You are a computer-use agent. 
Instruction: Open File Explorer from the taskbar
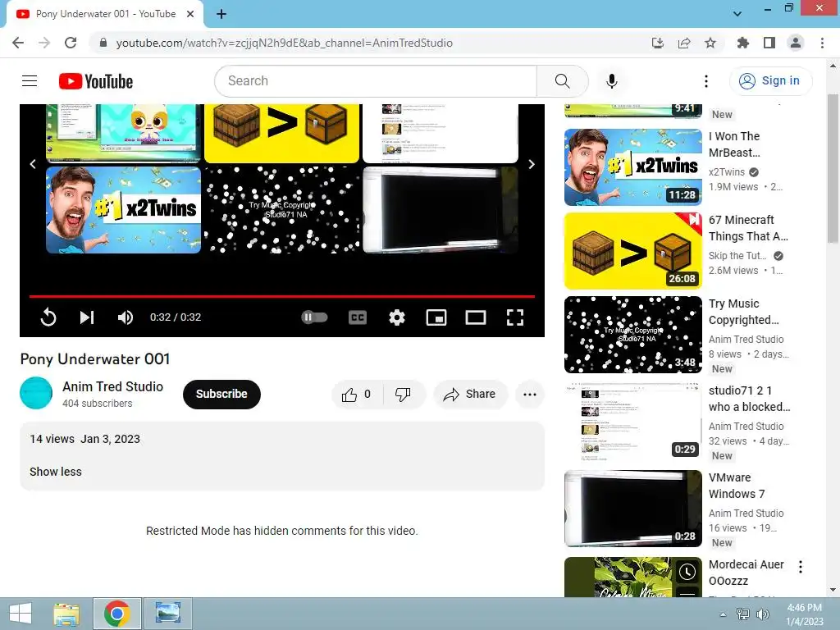point(66,614)
